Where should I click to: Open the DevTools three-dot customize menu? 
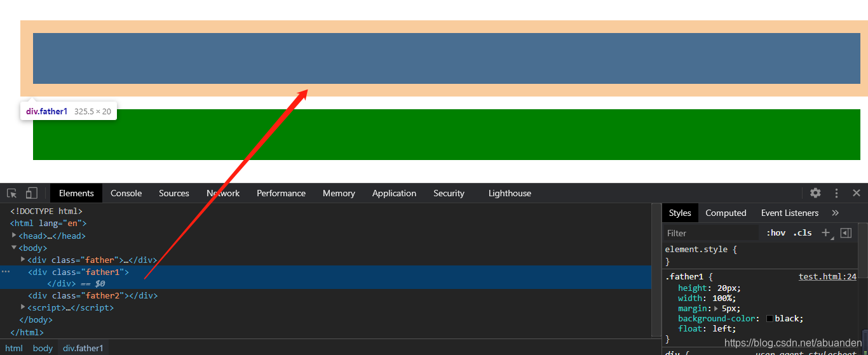pos(837,193)
